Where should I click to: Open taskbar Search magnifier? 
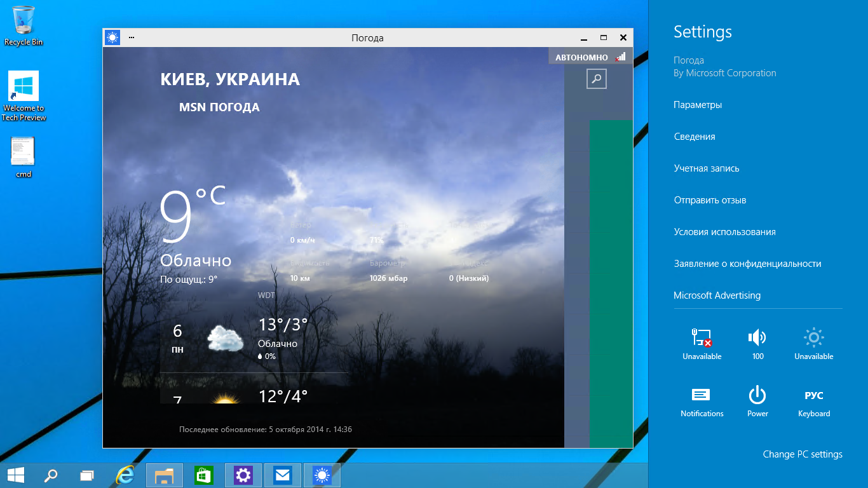[51, 475]
